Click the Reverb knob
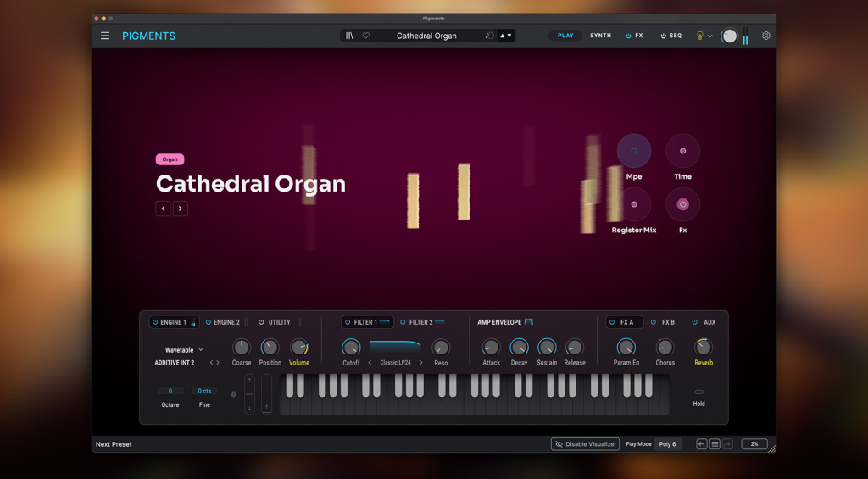 (x=703, y=348)
